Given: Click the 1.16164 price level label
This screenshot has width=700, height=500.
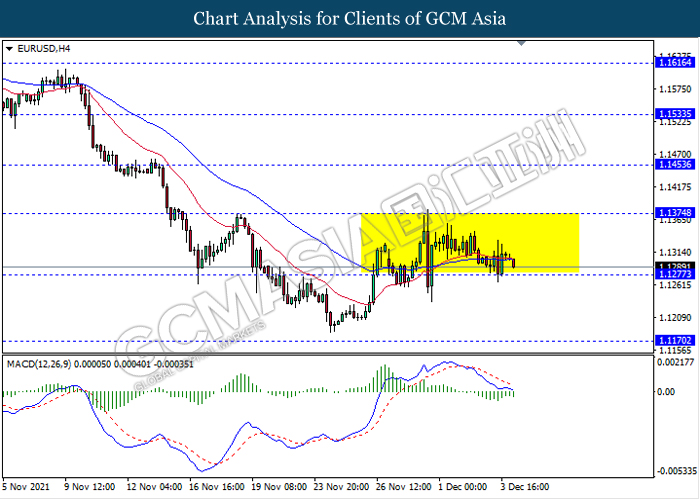Looking at the screenshot, I should pos(675,62).
